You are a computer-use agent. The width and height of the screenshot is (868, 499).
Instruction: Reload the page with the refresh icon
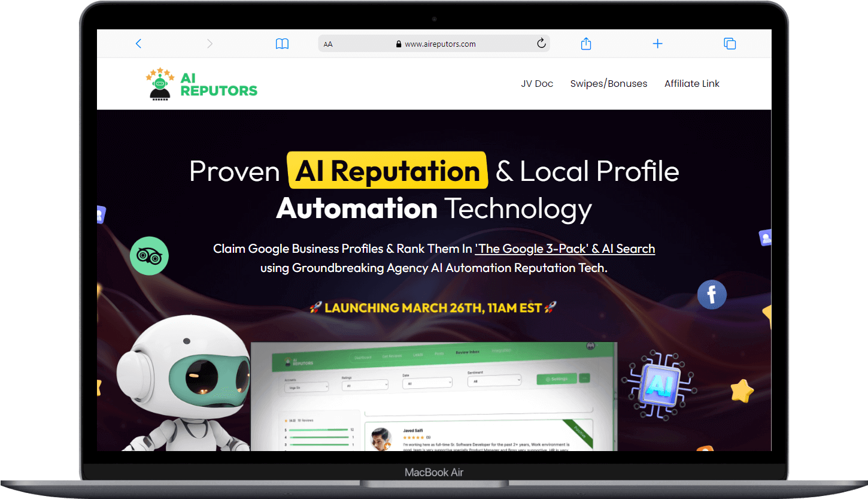(x=541, y=43)
